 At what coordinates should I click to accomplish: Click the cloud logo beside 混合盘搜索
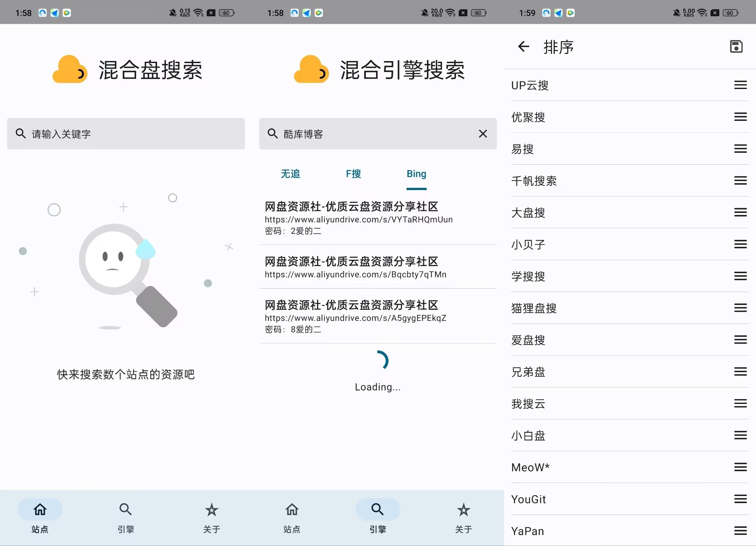tap(70, 69)
